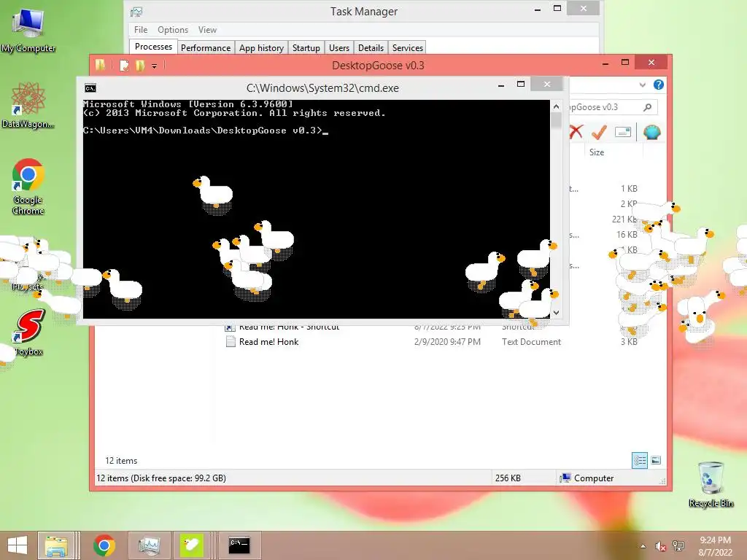Open View menu in Task Manager

[207, 29]
